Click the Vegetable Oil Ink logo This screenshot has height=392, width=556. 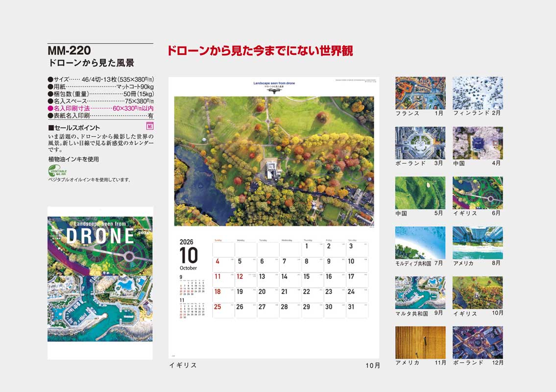(57, 171)
